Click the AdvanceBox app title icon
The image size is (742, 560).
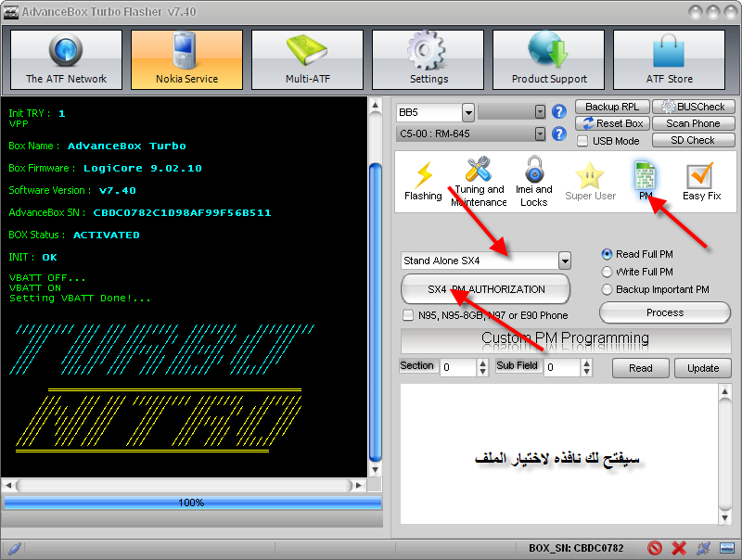point(11,12)
